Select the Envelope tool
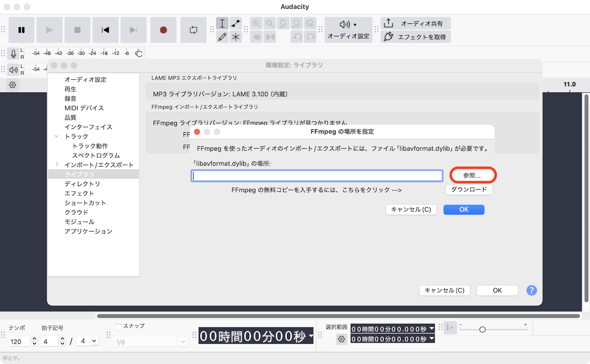This screenshot has height=364, width=590. point(235,23)
